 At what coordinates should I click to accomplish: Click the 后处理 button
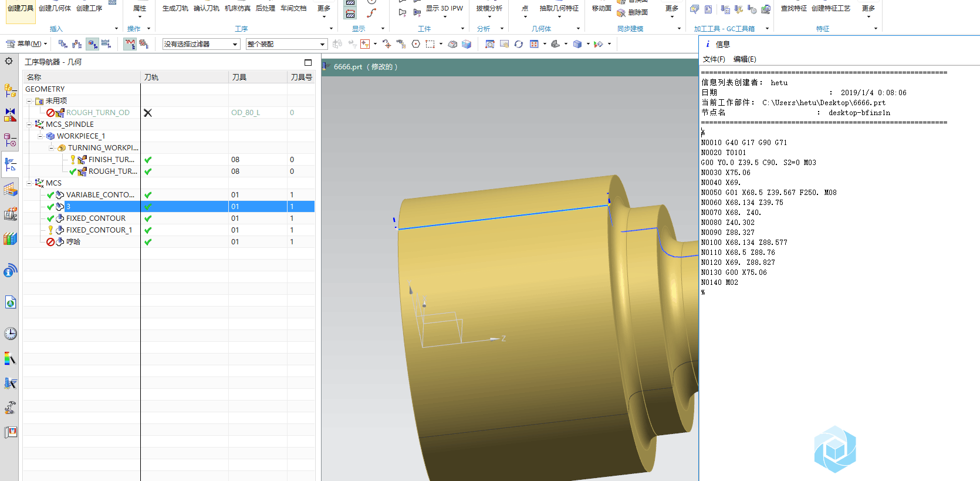(x=265, y=8)
